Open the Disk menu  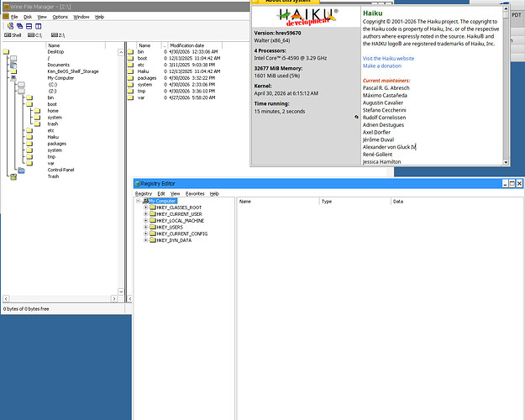click(28, 17)
